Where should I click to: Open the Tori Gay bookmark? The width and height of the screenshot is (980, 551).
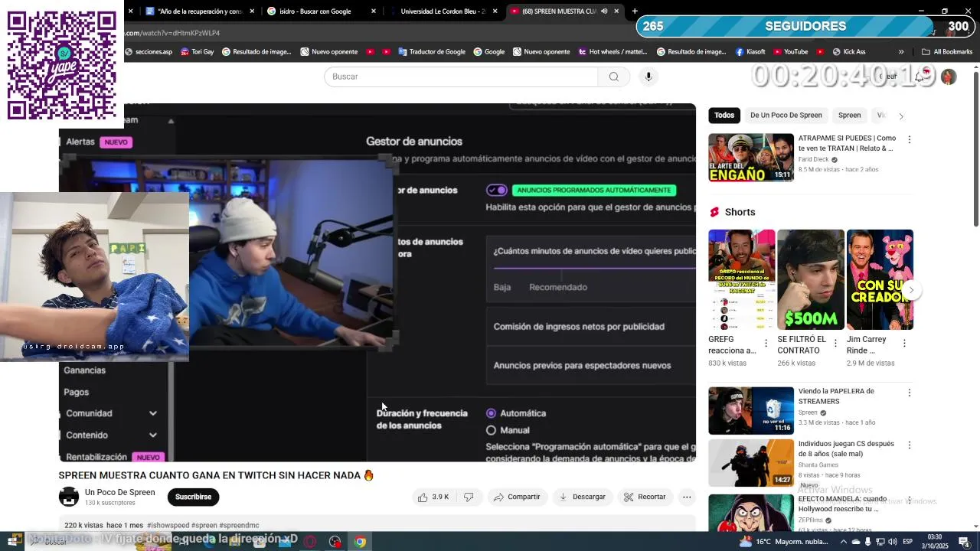coord(197,52)
